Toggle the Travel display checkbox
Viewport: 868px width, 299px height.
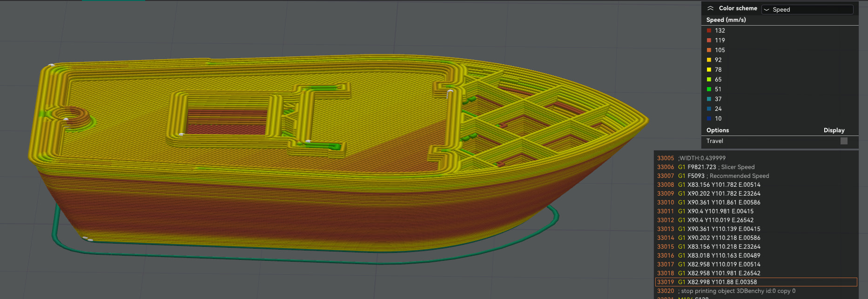(844, 141)
